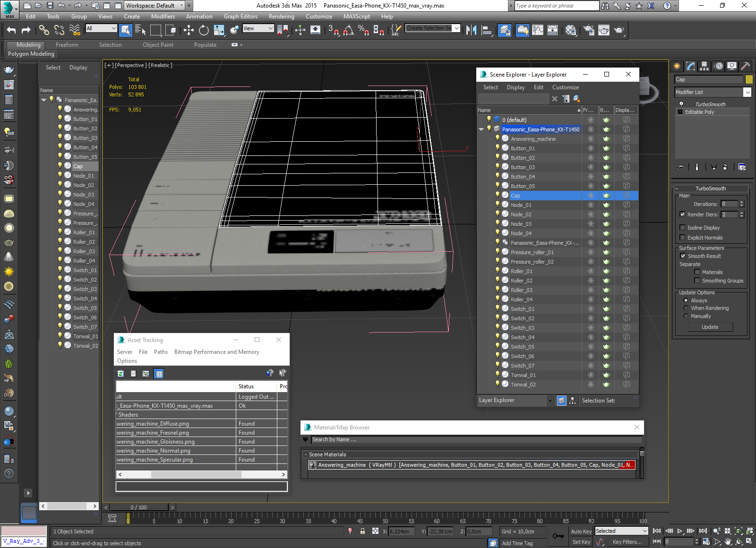Open Key Filters dialog

click(x=627, y=542)
